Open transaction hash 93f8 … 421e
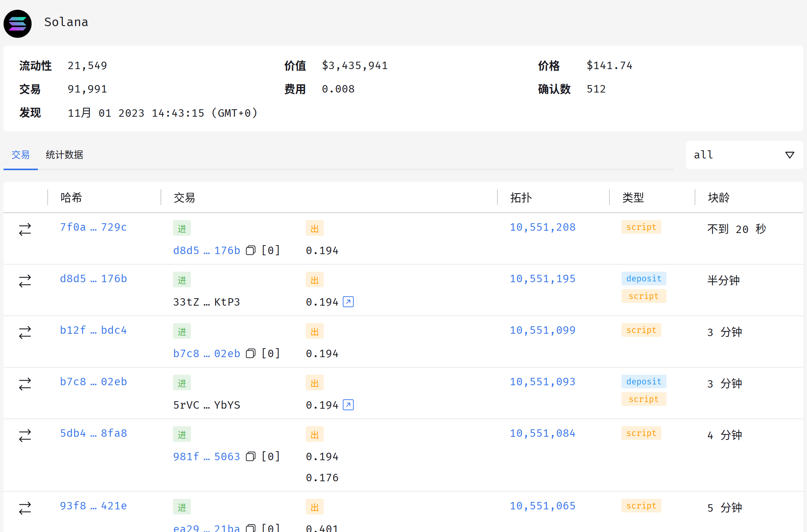This screenshot has width=807, height=532. (93, 506)
